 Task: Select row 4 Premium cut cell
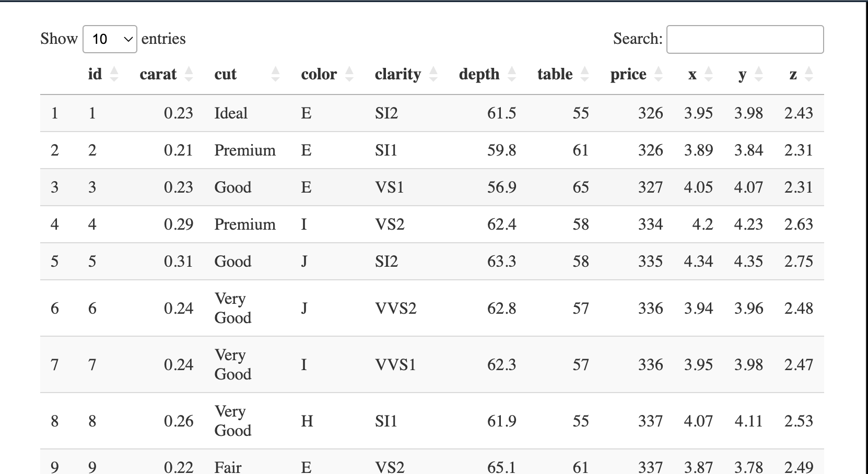(x=244, y=224)
